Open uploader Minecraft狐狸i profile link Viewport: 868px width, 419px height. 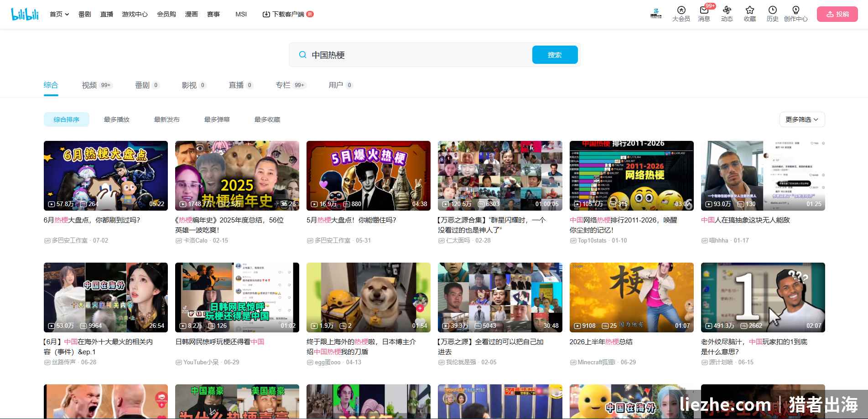pos(596,362)
